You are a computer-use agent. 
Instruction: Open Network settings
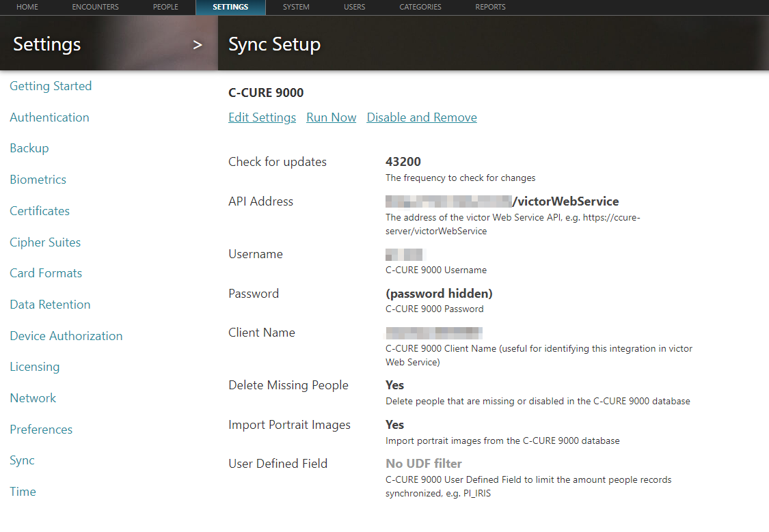pos(33,397)
